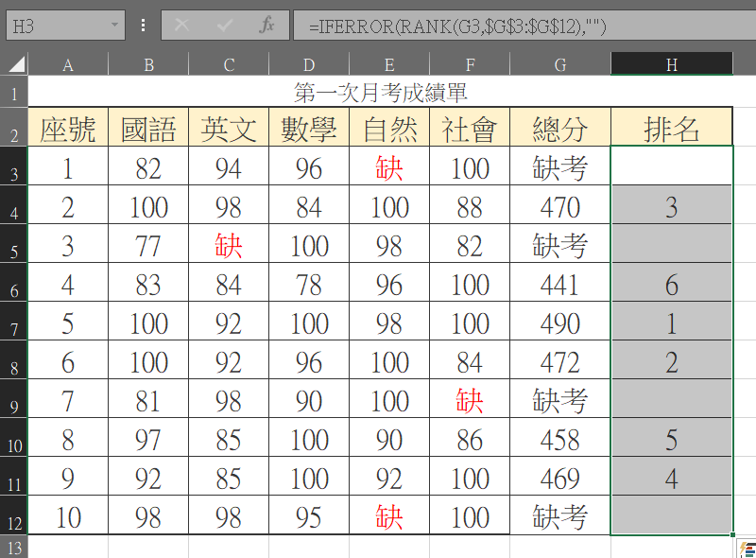Click the Enter checkmark icon in formula bar
The height and width of the screenshot is (558, 756).
click(225, 25)
